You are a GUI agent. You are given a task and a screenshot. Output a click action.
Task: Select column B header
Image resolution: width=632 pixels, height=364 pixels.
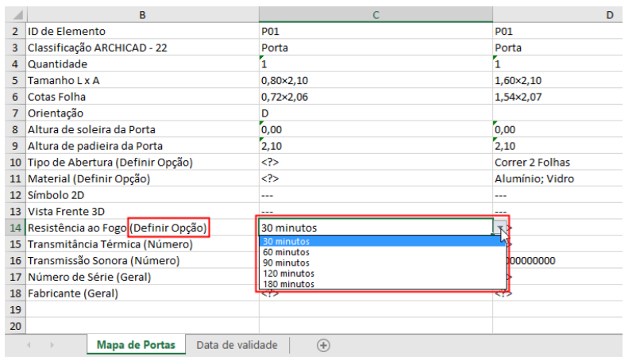(141, 15)
